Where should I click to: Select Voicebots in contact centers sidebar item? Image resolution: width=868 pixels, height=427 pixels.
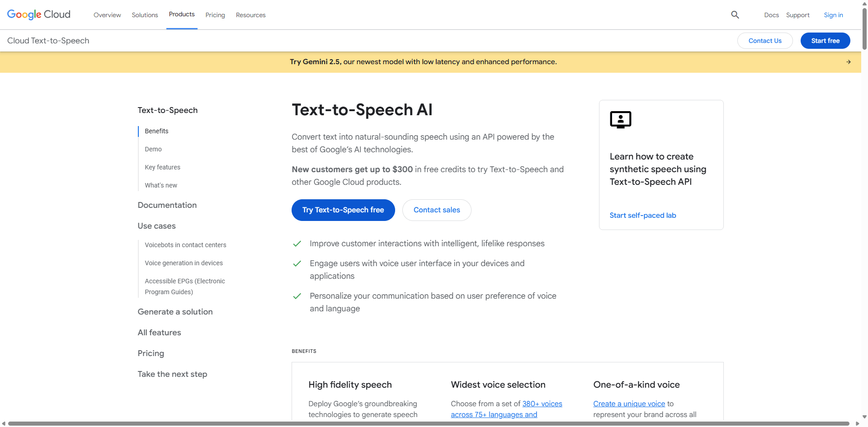pos(185,245)
